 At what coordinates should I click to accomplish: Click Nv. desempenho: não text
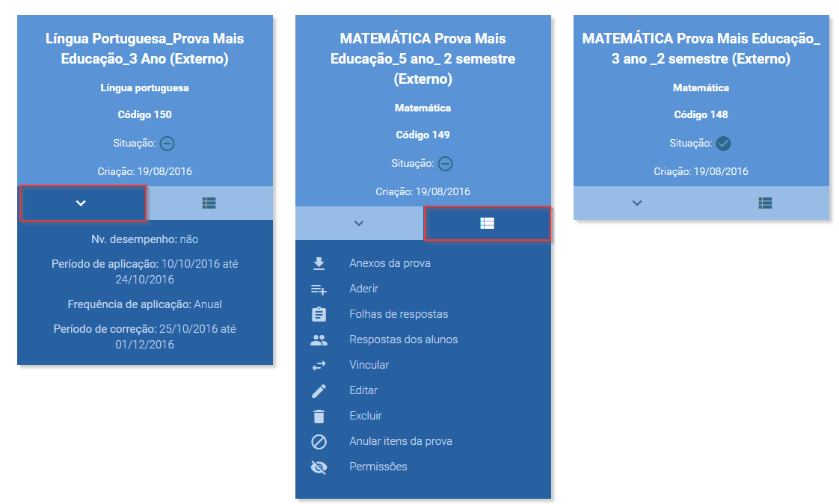(x=144, y=239)
